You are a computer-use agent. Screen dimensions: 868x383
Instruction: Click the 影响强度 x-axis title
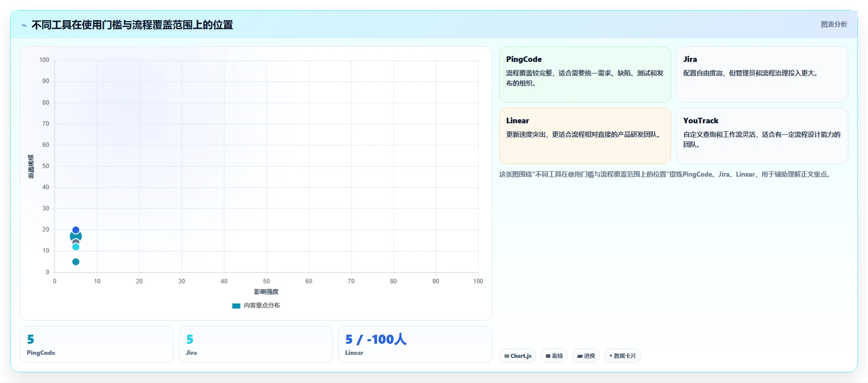[x=266, y=292]
